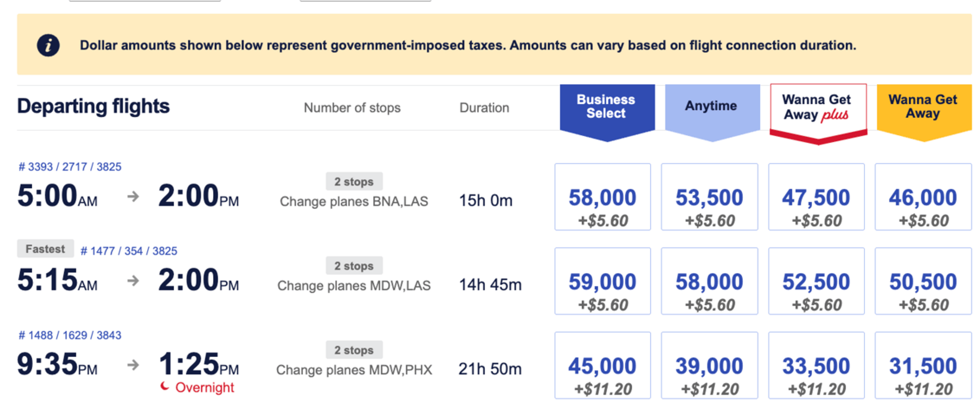Screen dimensions: 980x409
Task: Select the 47,500 points fare
Action: click(x=816, y=197)
